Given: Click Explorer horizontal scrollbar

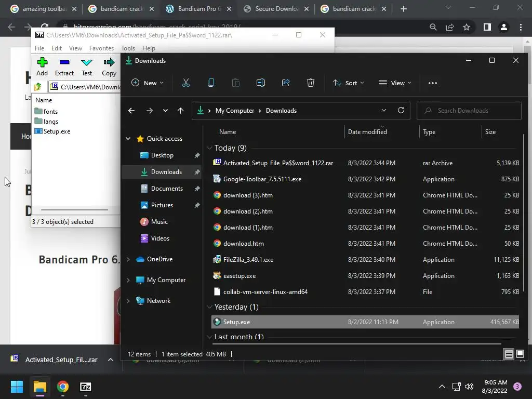Looking at the screenshot, I should [x=356, y=344].
